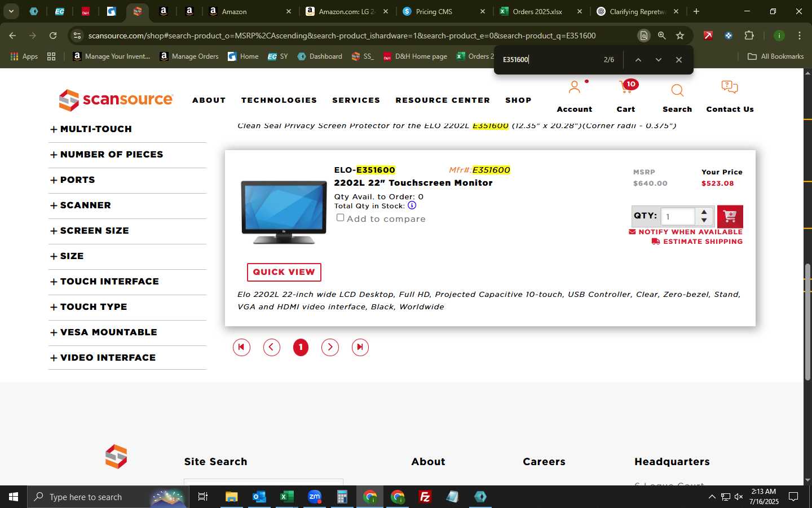Image resolution: width=812 pixels, height=508 pixels.
Task: Open the ScanSource logo home link
Action: point(116,100)
